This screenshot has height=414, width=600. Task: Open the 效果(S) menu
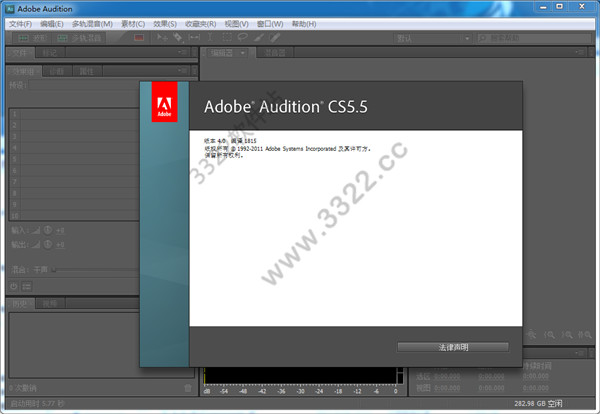(x=165, y=24)
